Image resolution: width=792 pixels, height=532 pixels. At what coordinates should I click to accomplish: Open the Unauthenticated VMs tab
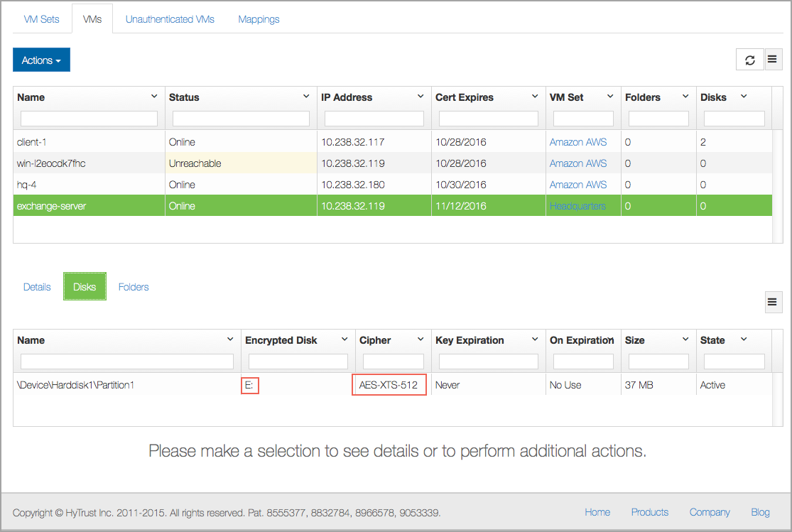[x=170, y=19]
